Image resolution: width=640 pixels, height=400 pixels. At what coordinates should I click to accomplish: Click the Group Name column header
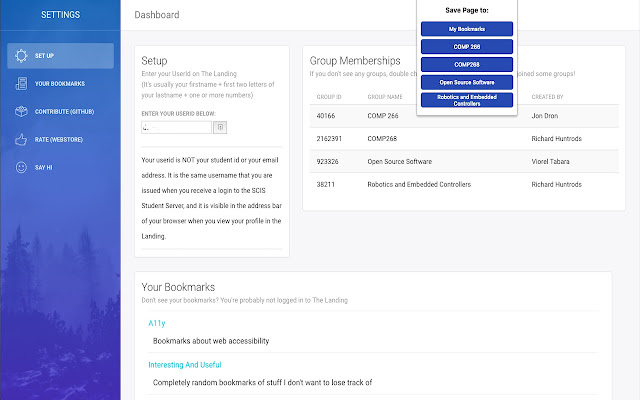pyautogui.click(x=385, y=97)
